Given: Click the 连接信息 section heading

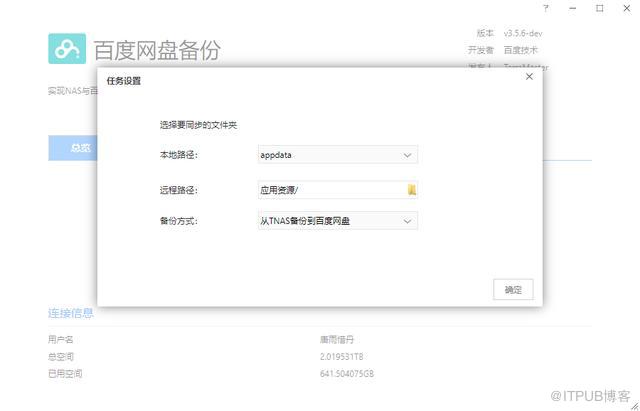Looking at the screenshot, I should click(71, 313).
